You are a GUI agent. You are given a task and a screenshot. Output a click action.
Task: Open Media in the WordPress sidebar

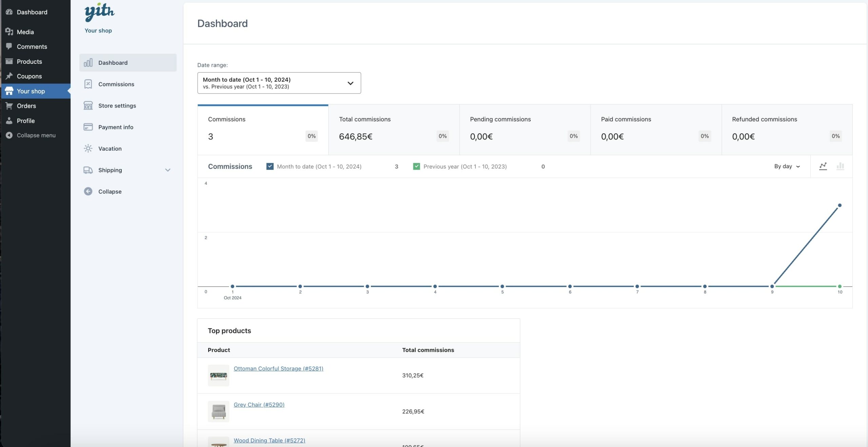click(35, 32)
